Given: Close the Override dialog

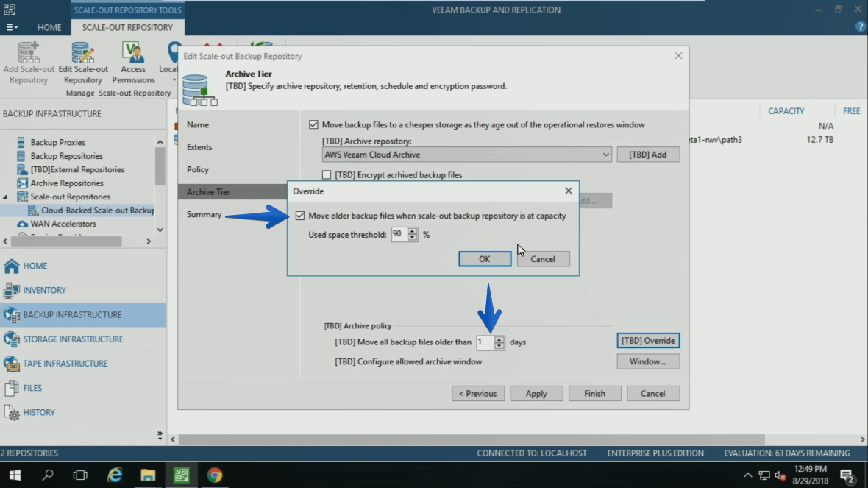Looking at the screenshot, I should point(569,191).
